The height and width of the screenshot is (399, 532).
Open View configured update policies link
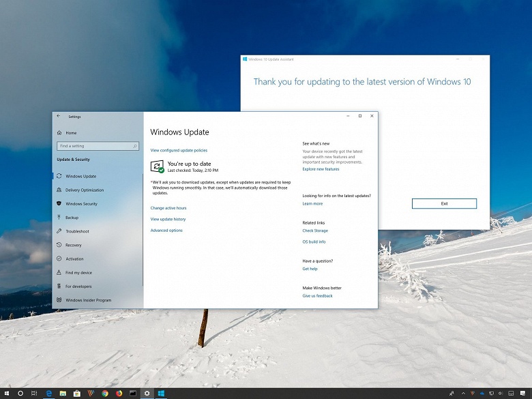pos(179,150)
